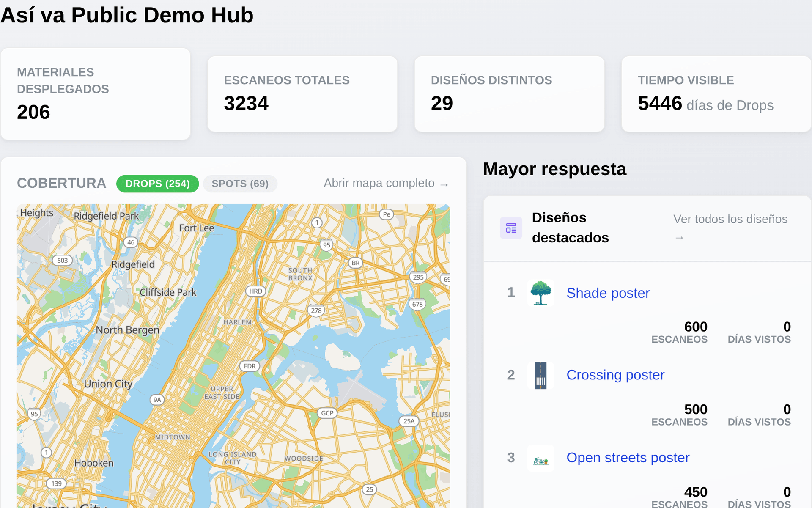The height and width of the screenshot is (508, 812).
Task: Click the FDR road shield on map
Action: 250,366
